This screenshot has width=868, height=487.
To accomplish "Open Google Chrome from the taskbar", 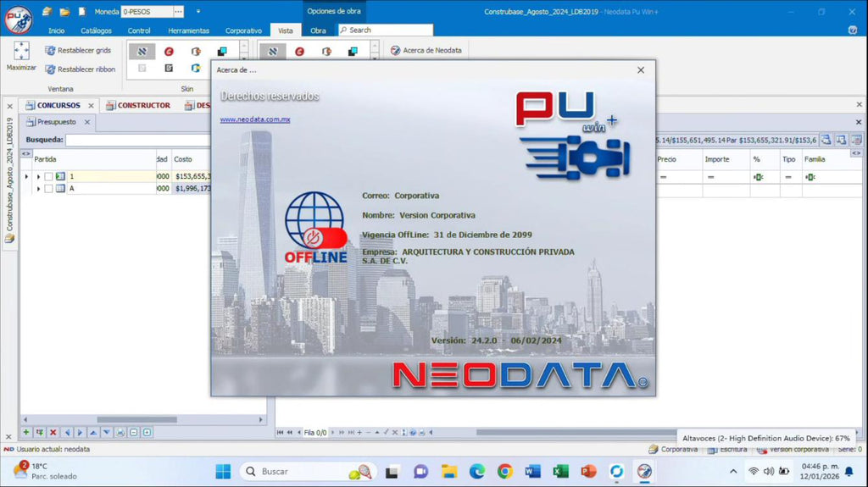I will [x=504, y=472].
